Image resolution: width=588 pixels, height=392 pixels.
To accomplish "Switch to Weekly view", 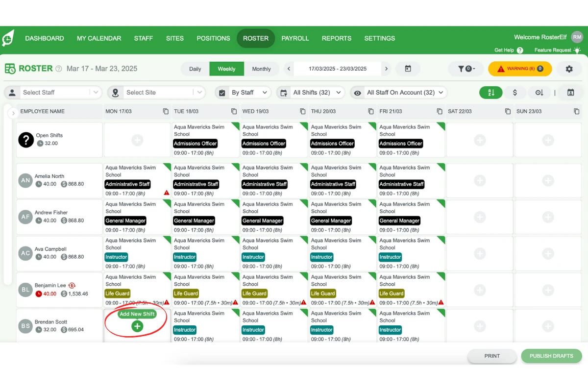I will (226, 69).
